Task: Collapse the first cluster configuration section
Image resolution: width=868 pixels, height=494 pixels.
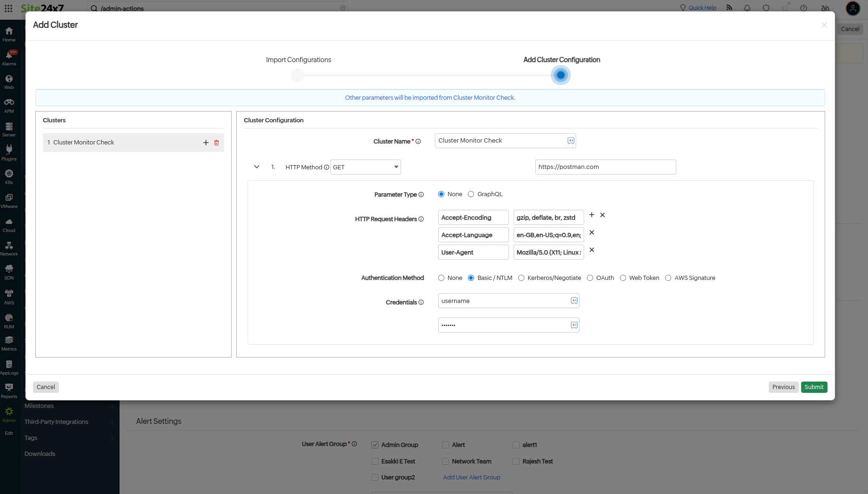Action: point(257,167)
